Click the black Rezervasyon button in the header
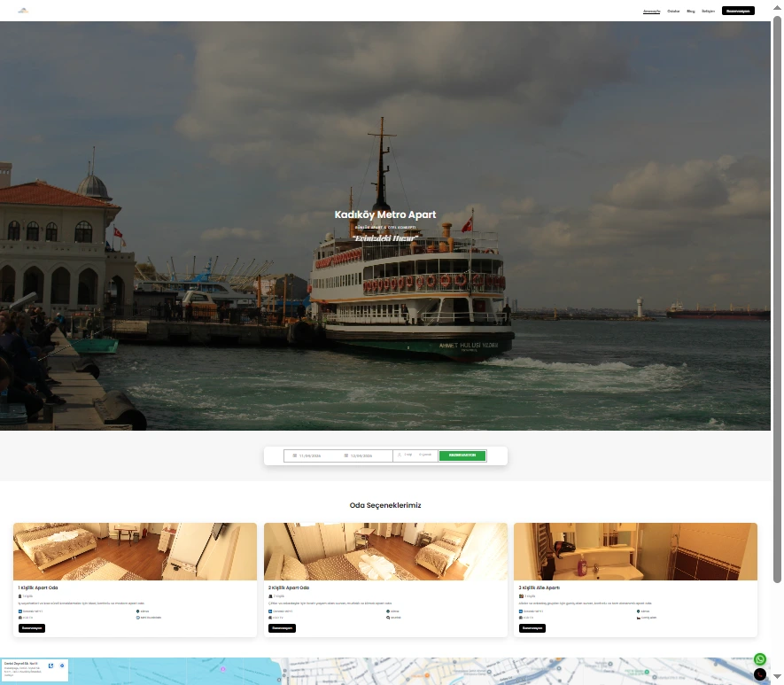The image size is (784, 685). coord(738,11)
